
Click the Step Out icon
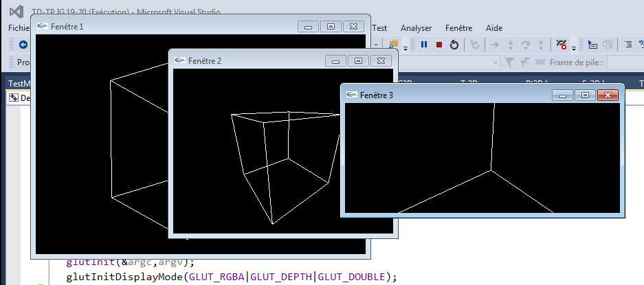[542, 45]
